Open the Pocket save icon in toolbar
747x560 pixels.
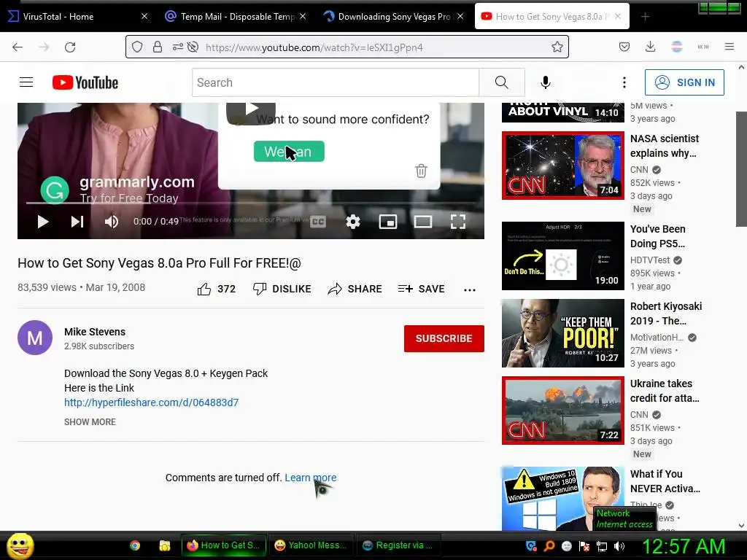[624, 47]
